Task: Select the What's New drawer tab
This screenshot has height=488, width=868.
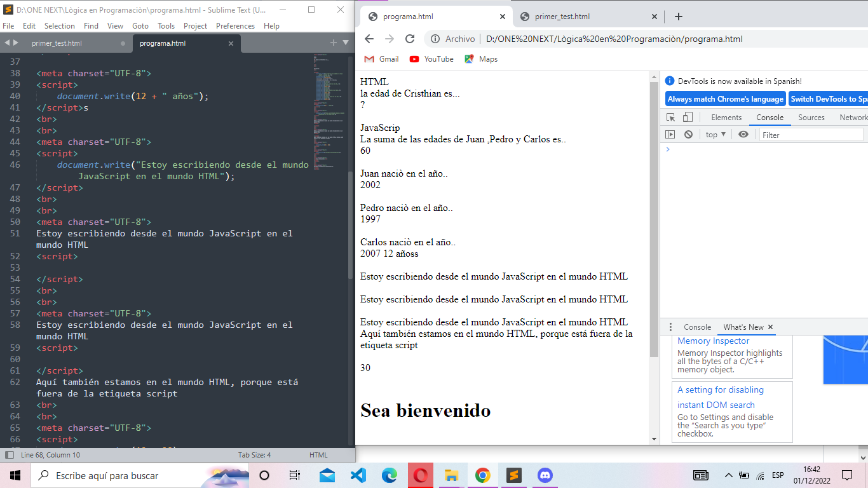Action: pos(743,327)
